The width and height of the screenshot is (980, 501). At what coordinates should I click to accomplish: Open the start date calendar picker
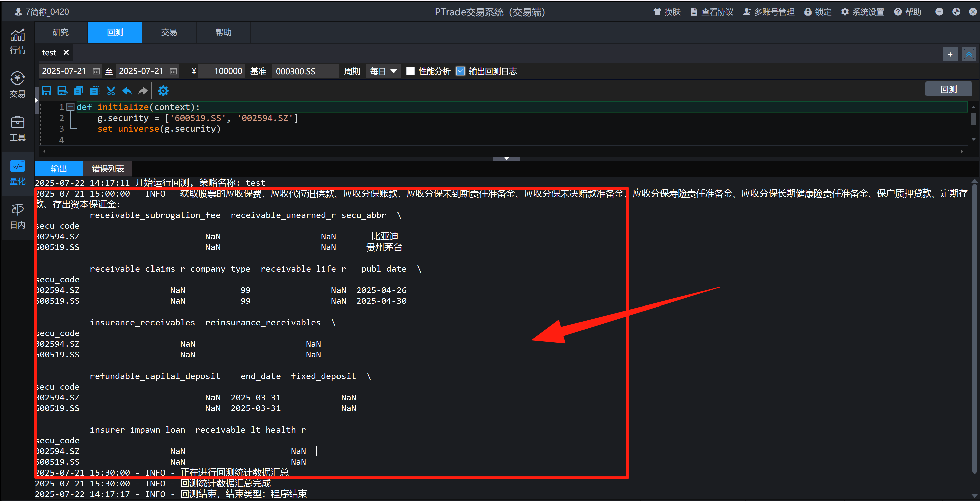96,71
